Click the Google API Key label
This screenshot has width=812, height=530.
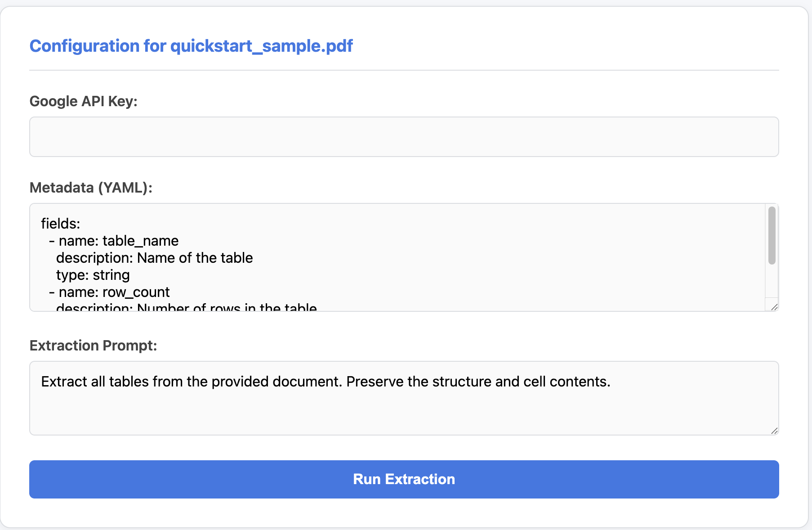(84, 101)
